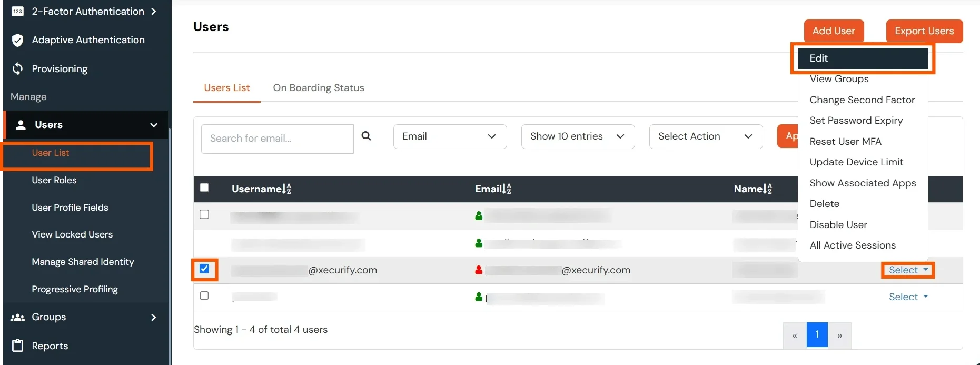
Task: Click the Groups people icon
Action: (x=17, y=317)
